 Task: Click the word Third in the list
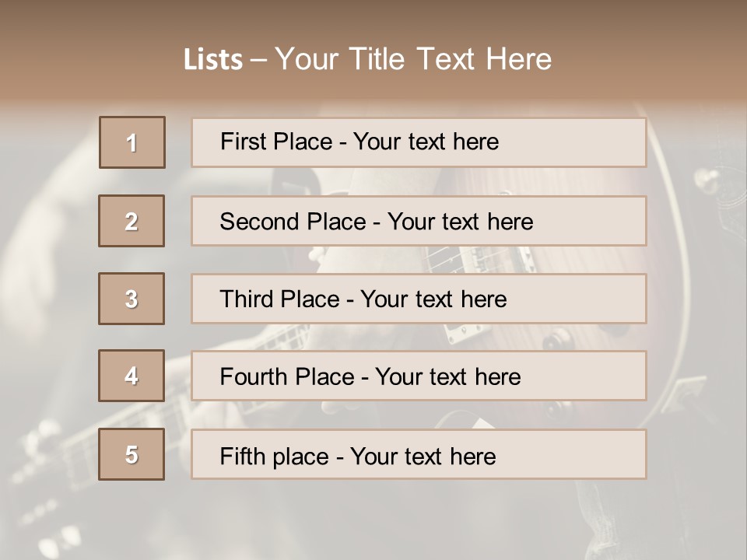tap(247, 299)
